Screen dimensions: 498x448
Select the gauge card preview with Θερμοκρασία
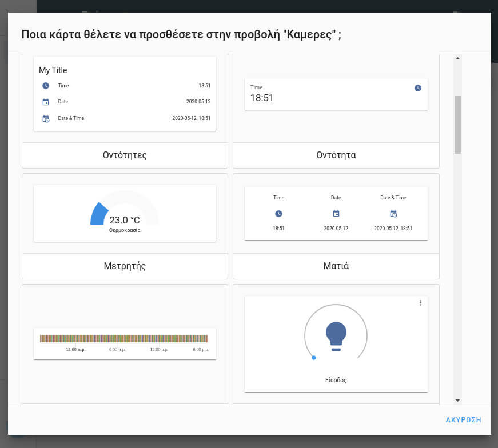point(125,213)
